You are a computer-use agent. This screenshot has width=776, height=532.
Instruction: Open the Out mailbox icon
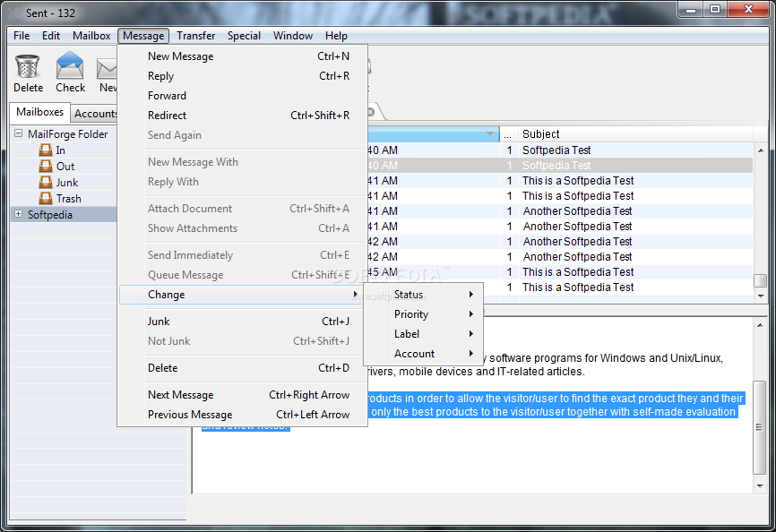[x=46, y=166]
